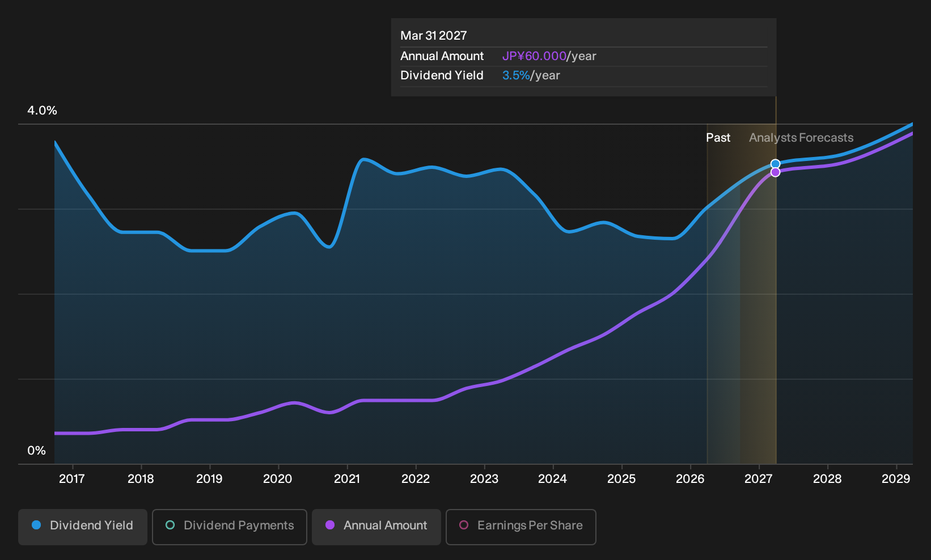The image size is (931, 560).
Task: Click the Dividend Yield tooltip row label
Action: pos(442,75)
